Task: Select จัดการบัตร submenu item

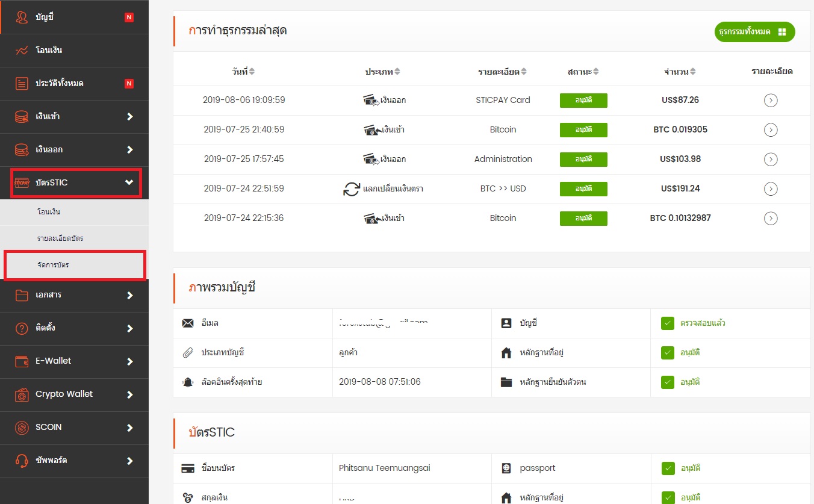Action: (74, 265)
